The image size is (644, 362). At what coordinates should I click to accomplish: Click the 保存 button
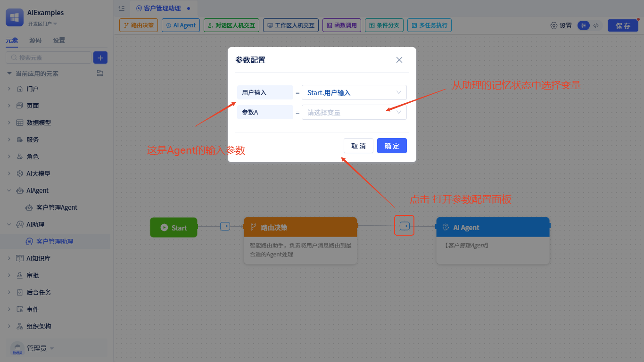[623, 25]
